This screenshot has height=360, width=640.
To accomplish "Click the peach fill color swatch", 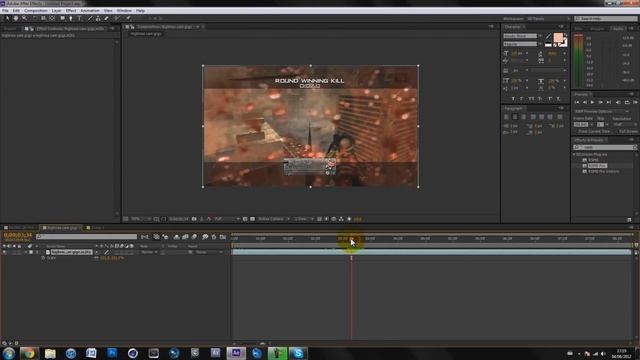I will pos(558,38).
